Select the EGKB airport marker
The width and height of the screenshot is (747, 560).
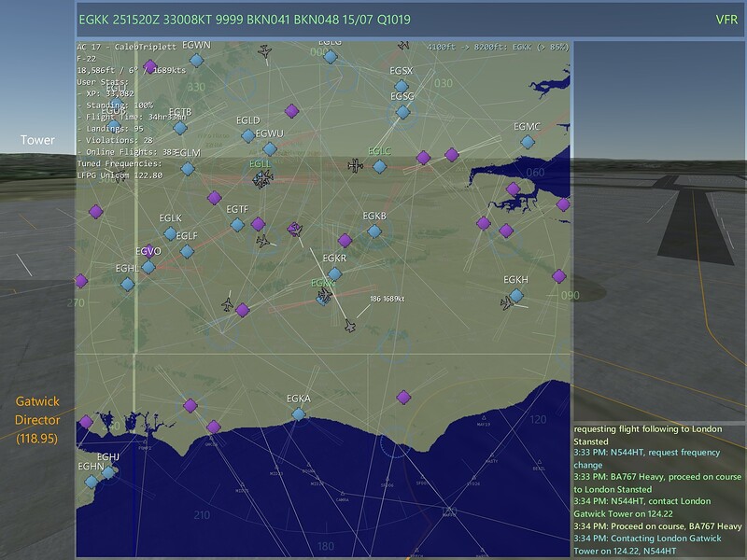pyautogui.click(x=374, y=231)
